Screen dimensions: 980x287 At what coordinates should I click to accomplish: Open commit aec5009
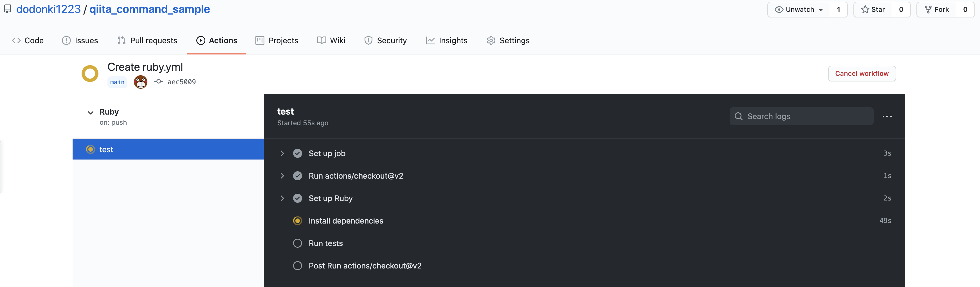[x=181, y=82]
